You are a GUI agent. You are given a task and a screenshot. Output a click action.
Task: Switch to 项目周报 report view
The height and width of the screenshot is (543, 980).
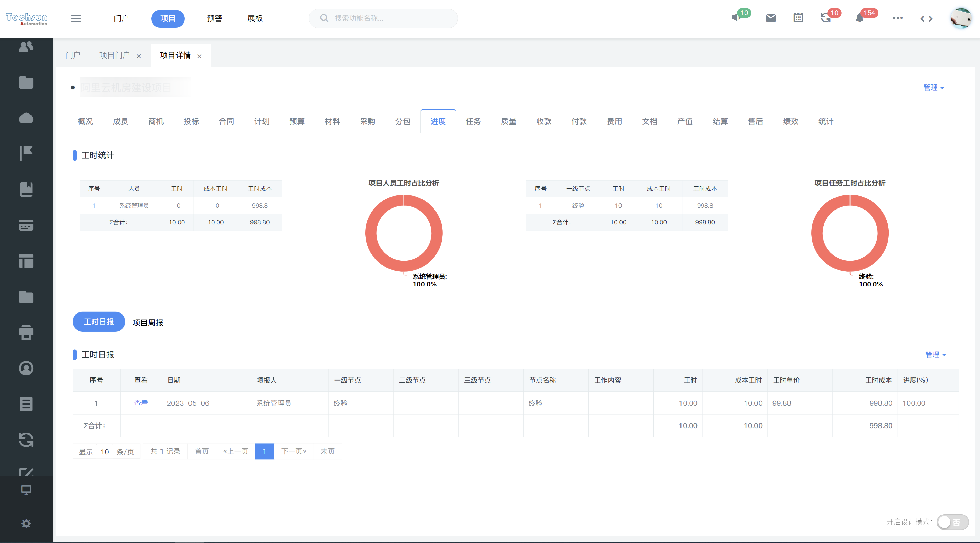pyautogui.click(x=148, y=323)
